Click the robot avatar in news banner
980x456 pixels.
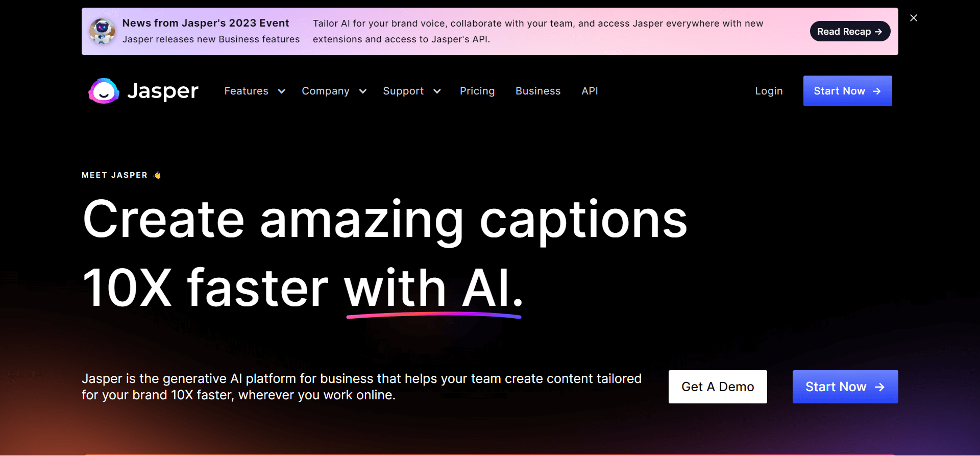tap(102, 31)
